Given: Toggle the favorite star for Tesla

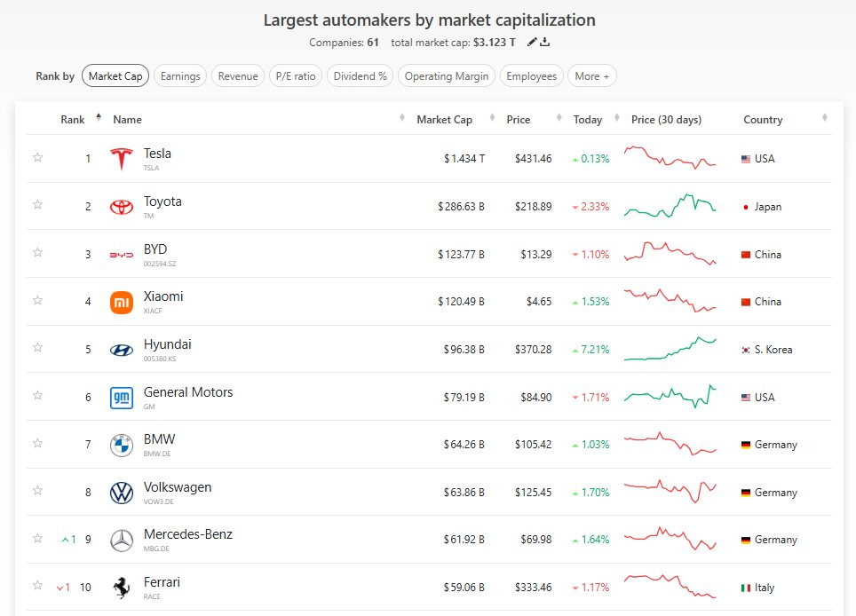Looking at the screenshot, I should (37, 158).
